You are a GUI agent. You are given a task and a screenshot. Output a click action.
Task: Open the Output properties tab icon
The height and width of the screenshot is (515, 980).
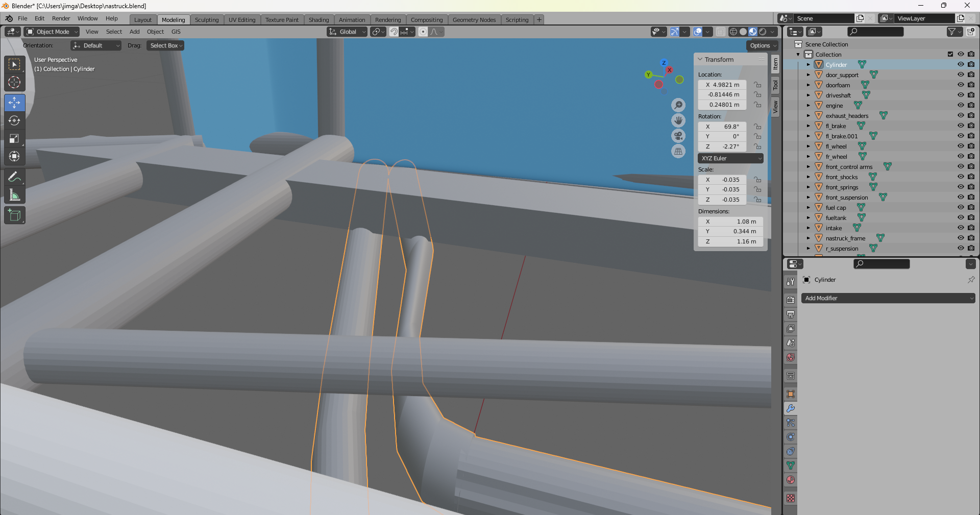(791, 314)
